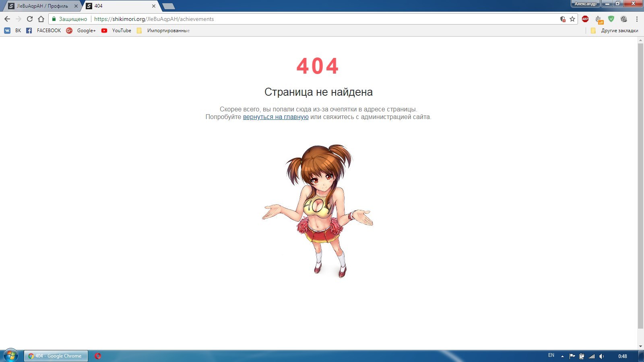
Task: Show hidden system tray icons
Action: [x=562, y=356]
